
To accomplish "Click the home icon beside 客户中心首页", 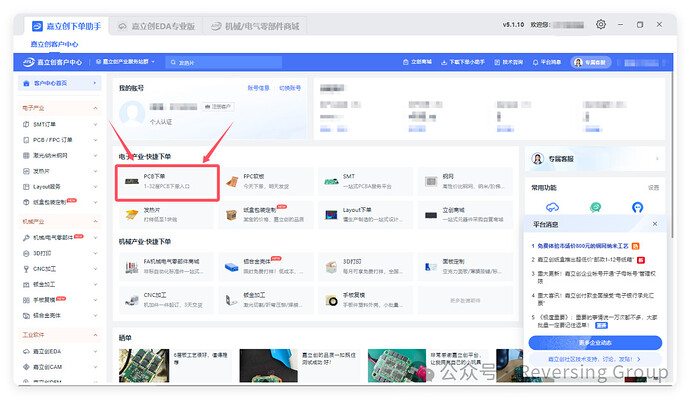I will [26, 83].
